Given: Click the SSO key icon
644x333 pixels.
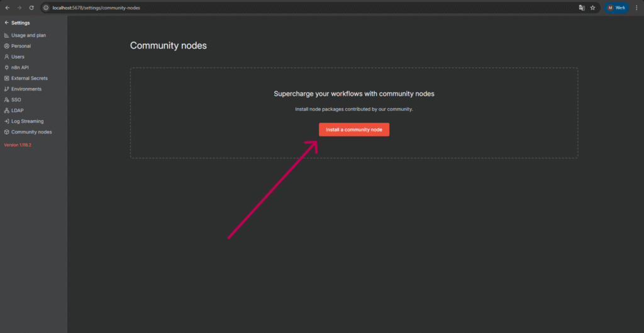Looking at the screenshot, I should tap(6, 99).
